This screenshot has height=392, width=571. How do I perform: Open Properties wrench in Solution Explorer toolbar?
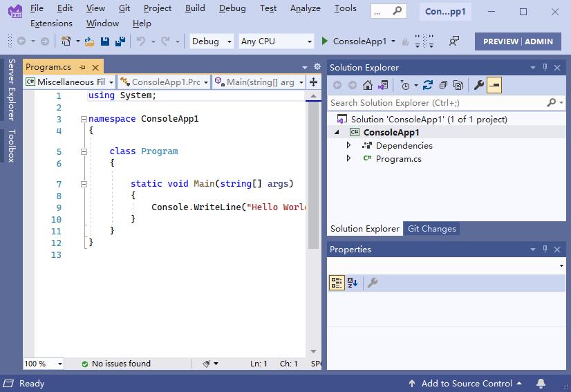(x=478, y=85)
